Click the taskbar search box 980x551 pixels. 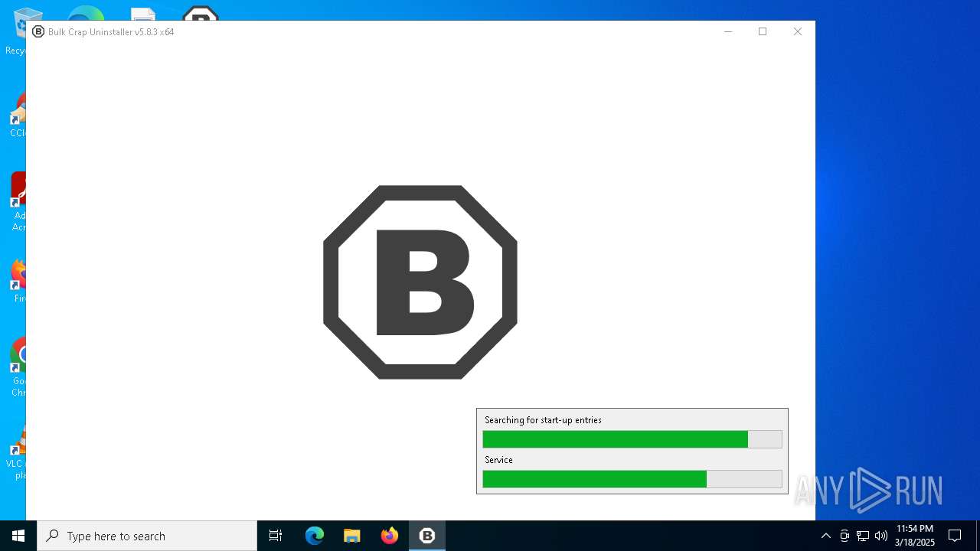click(x=147, y=536)
